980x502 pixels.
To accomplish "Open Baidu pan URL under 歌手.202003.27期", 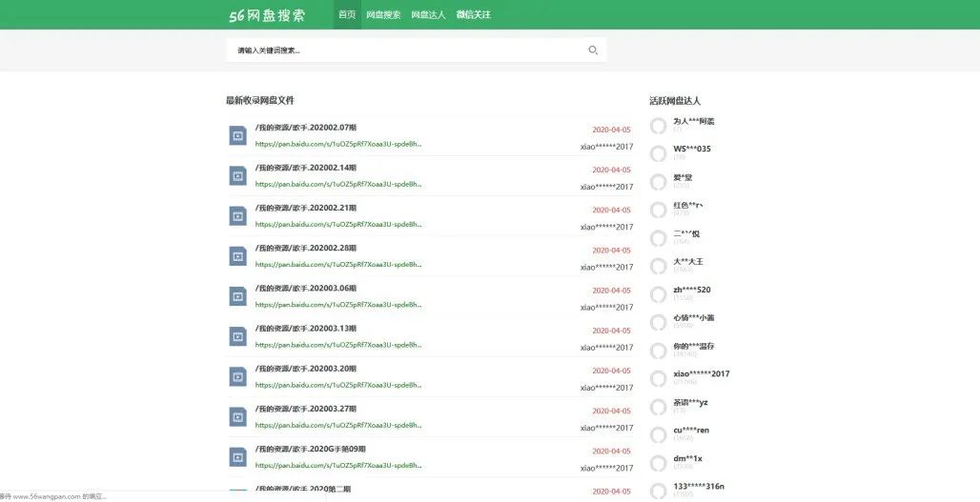I will tap(338, 425).
